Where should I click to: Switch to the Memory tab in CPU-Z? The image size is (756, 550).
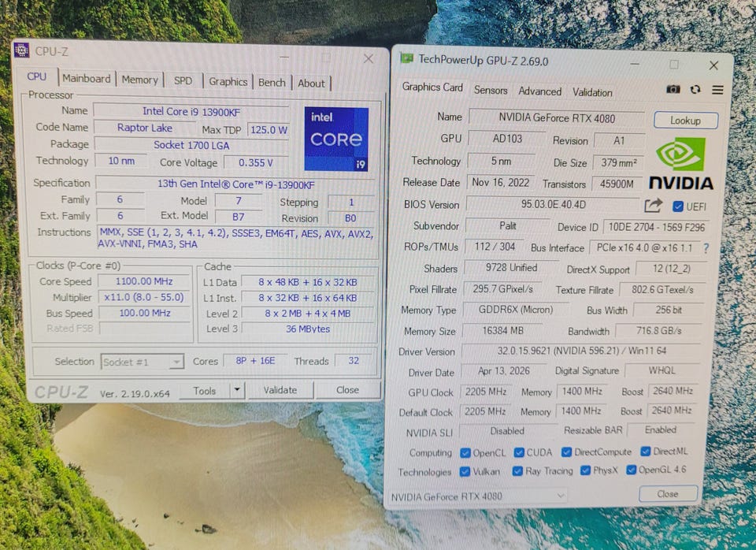click(x=140, y=80)
